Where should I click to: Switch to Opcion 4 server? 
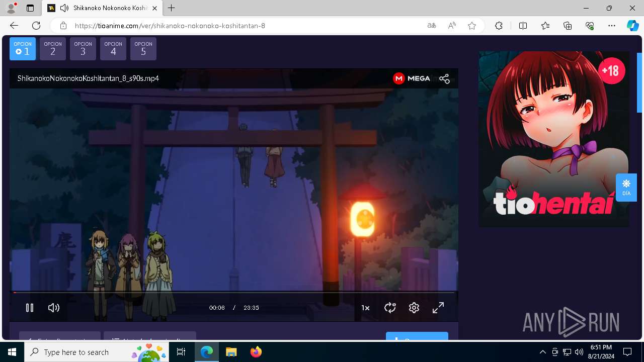tap(113, 49)
